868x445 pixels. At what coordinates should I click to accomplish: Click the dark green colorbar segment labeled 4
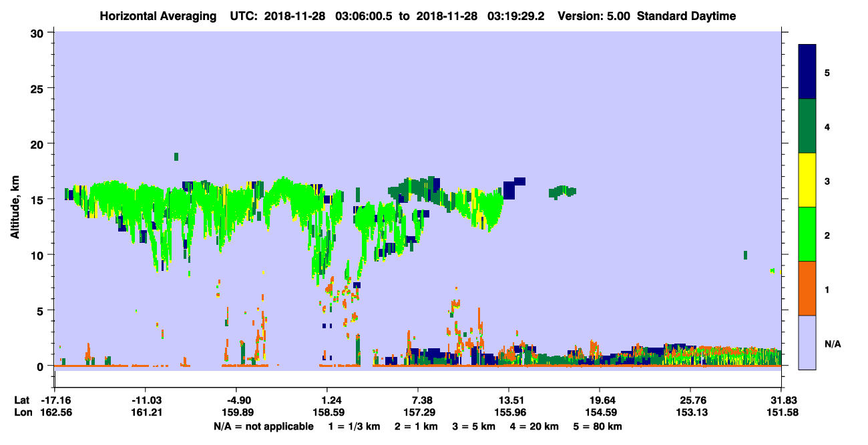coord(807,126)
